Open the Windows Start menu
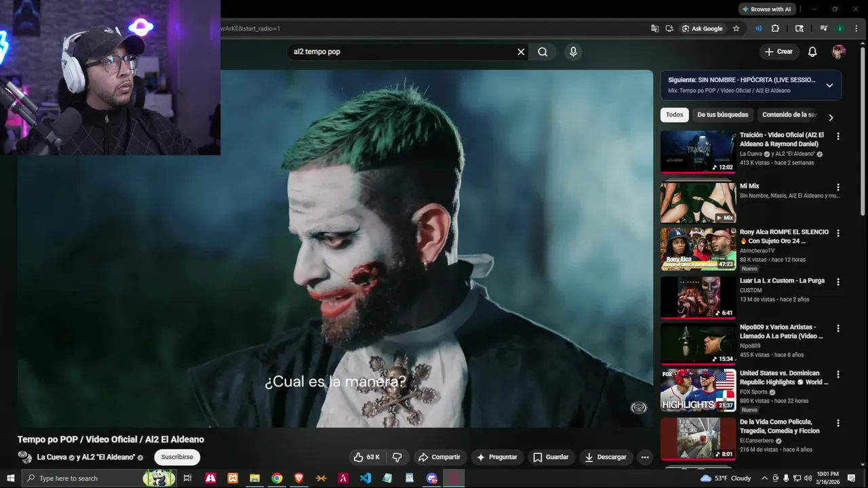The image size is (868, 488). 10,478
